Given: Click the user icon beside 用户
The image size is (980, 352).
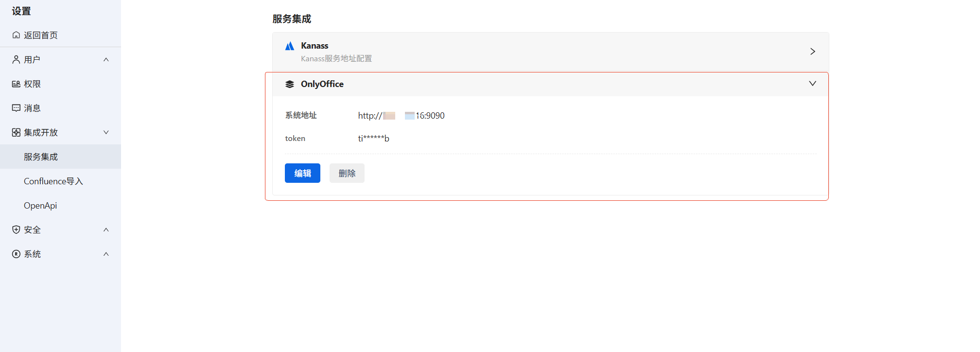Looking at the screenshot, I should pyautogui.click(x=16, y=59).
